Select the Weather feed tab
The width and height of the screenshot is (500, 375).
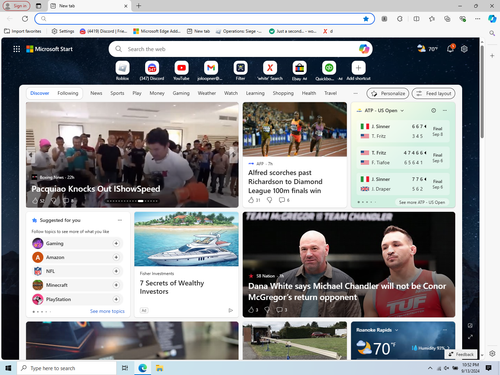(207, 93)
